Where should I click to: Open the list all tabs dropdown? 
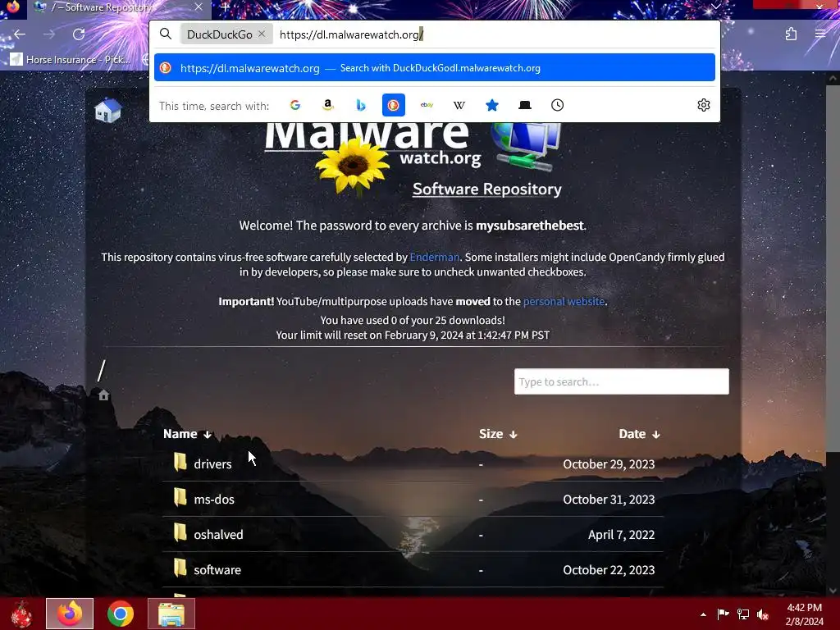coord(715,7)
